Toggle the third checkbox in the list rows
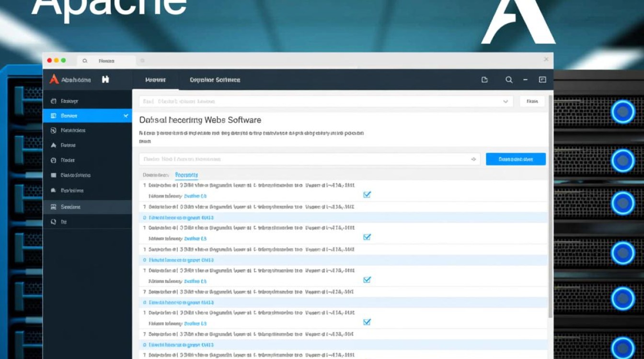The width and height of the screenshot is (644, 359). coord(367,280)
